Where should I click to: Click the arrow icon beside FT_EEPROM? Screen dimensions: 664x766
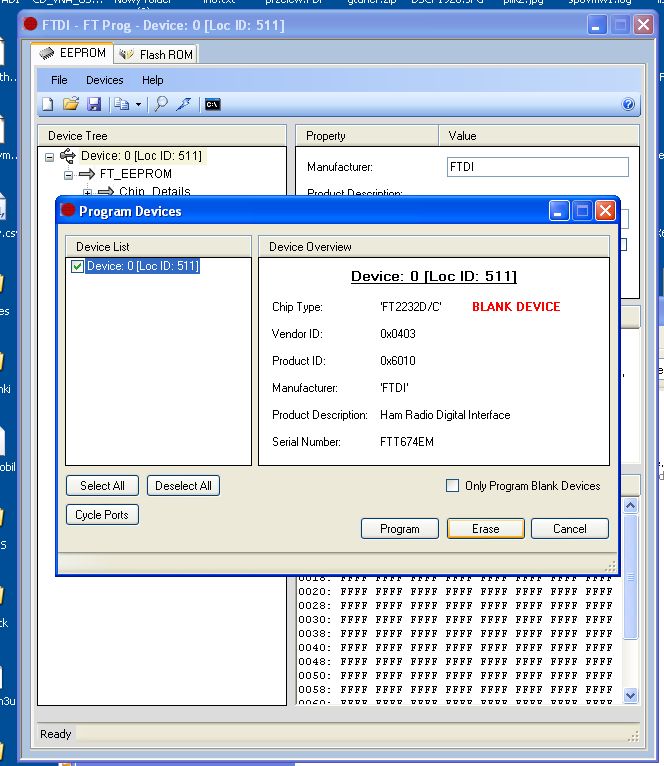click(x=87, y=174)
